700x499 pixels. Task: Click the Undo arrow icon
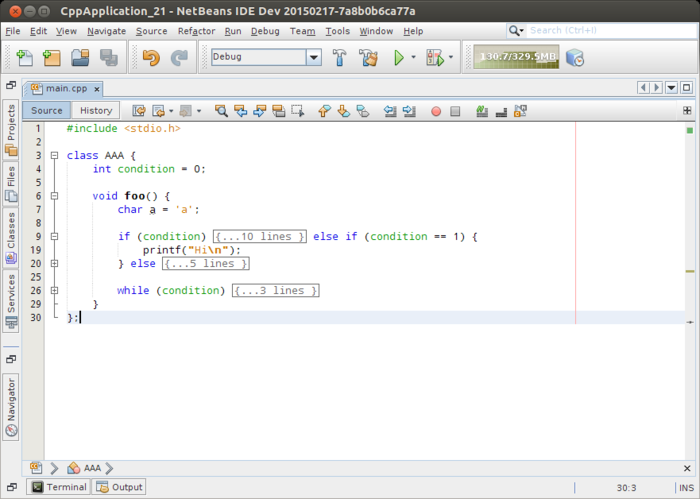151,58
